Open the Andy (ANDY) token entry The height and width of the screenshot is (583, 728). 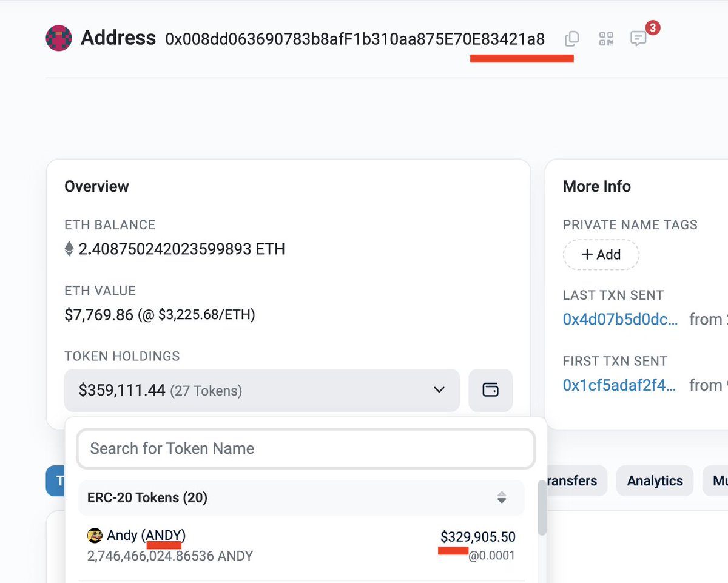(302, 545)
